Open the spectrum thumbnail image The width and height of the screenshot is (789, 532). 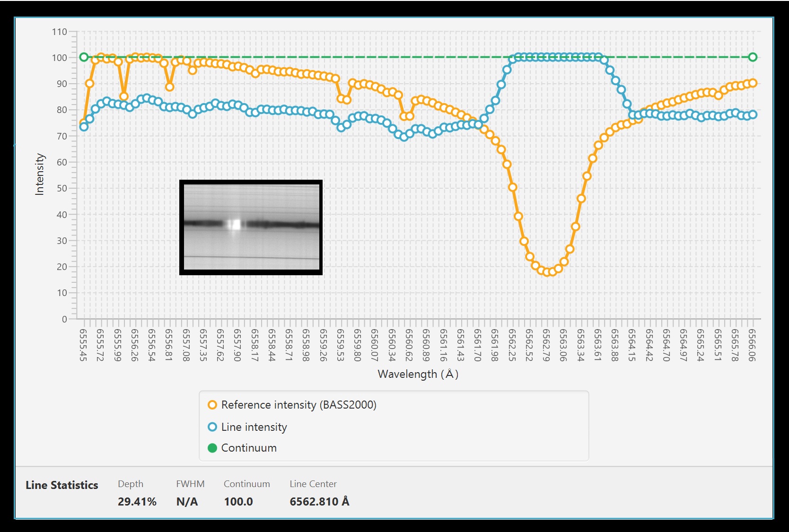251,227
